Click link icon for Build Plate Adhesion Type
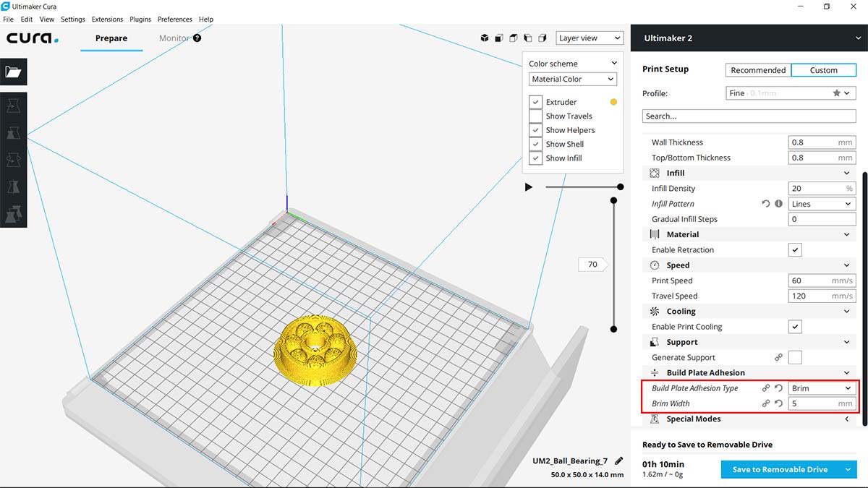Screen dimensions: 868x488 tap(766, 388)
